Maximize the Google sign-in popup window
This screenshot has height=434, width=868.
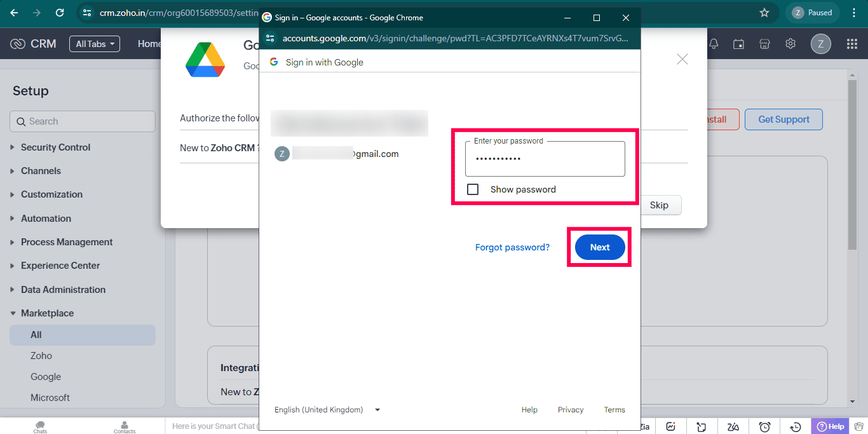pos(596,18)
